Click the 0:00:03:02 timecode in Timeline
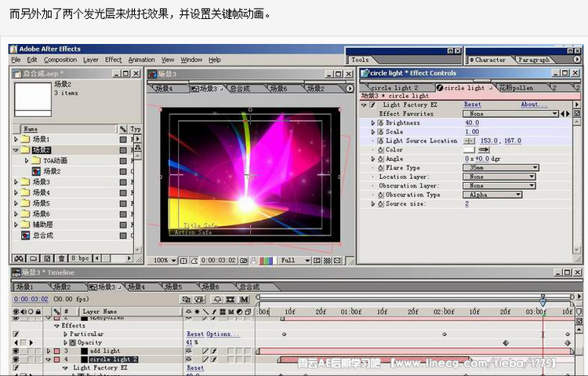Screen dimensions: 588x376 tap(31, 299)
